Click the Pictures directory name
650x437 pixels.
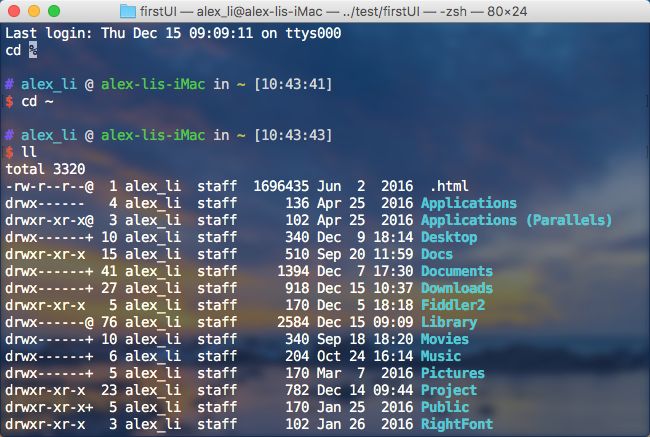pyautogui.click(x=453, y=373)
